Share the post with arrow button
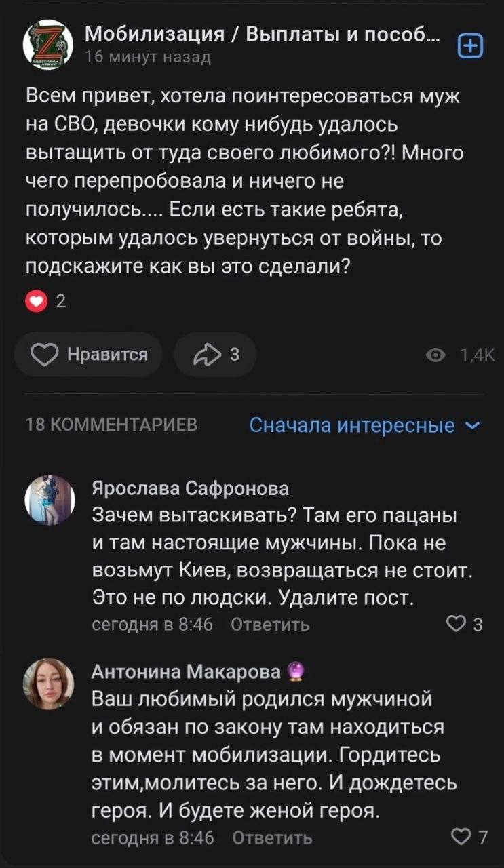Screen dimensions: 504x868 (215, 355)
